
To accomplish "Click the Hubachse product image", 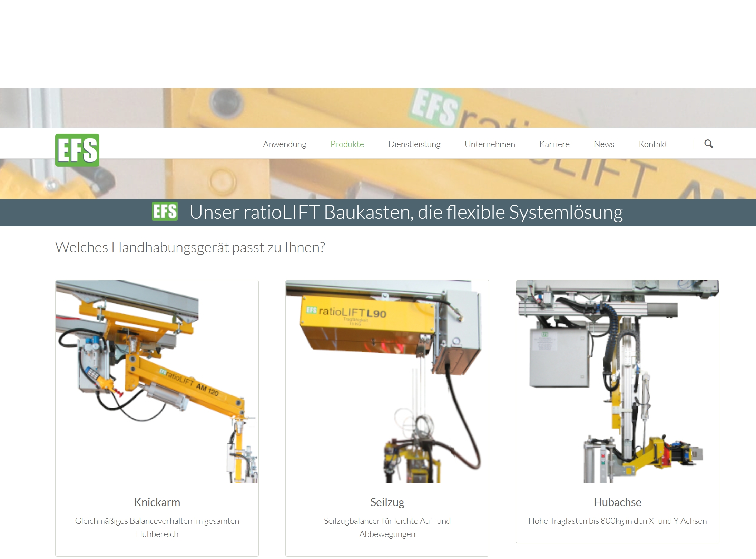I will tap(617, 381).
